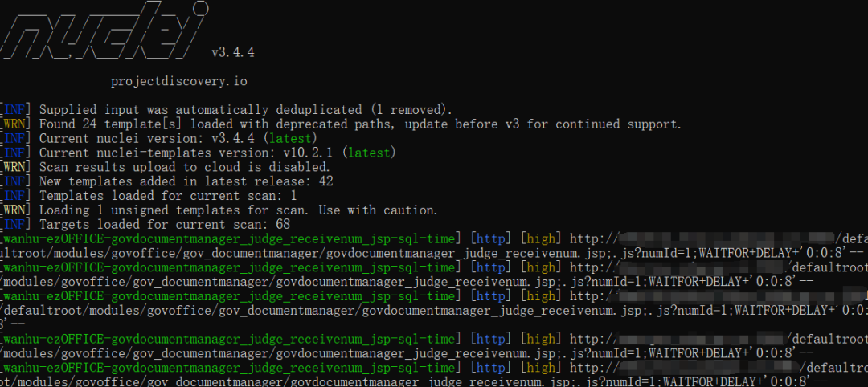Click the WRN tag before 'Loading 1 unsigned templates'
Image resolution: width=868 pixels, height=387 pixels.
pos(16,210)
